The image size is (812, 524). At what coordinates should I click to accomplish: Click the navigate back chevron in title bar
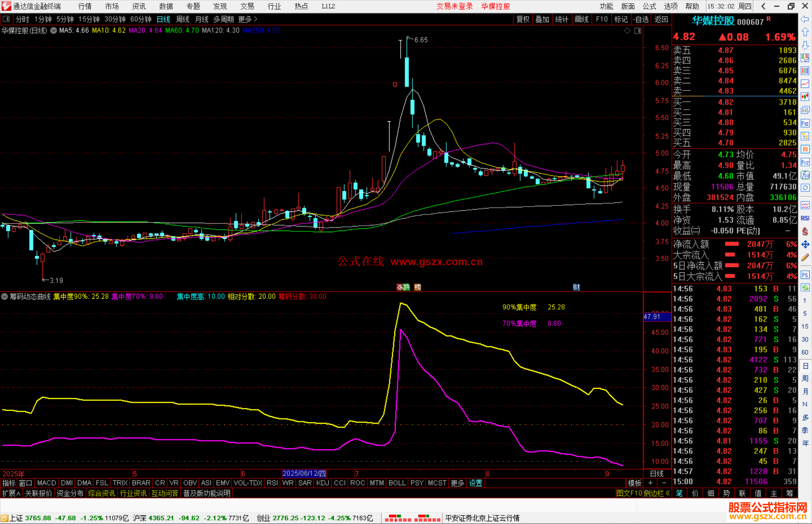click(763, 6)
